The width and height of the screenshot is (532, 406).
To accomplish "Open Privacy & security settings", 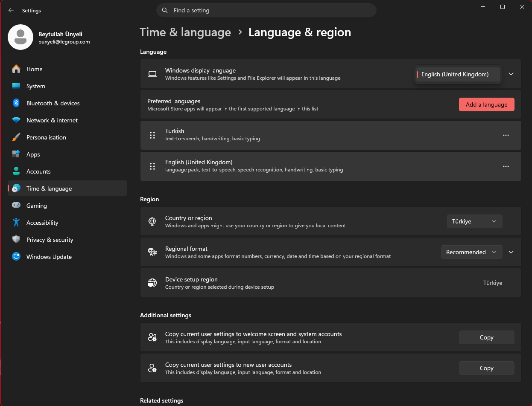I will pyautogui.click(x=67, y=240).
